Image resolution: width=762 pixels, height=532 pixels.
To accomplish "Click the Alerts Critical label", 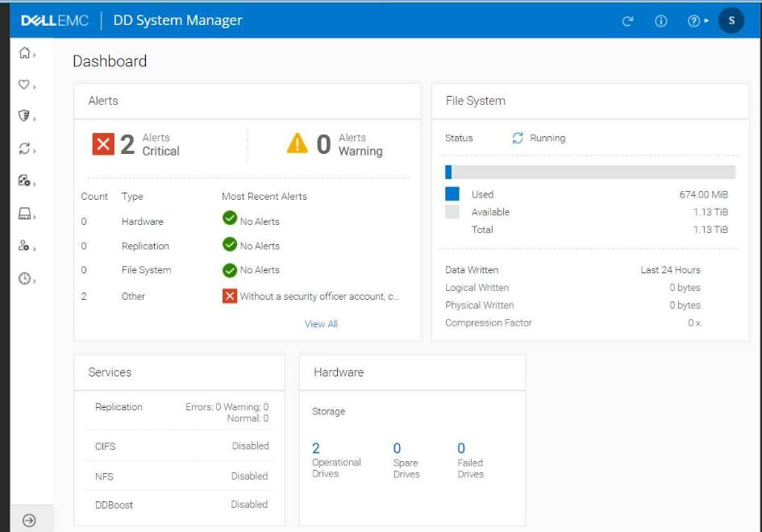I will point(160,144).
